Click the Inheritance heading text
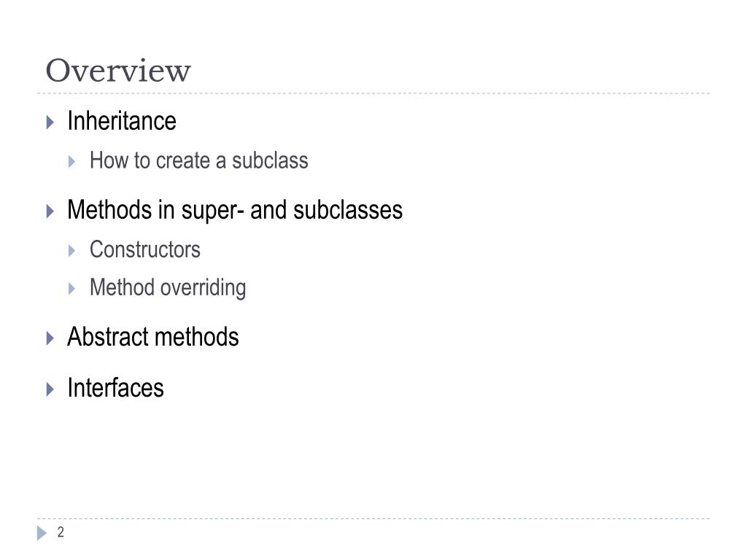The width and height of the screenshot is (747, 560). [x=122, y=120]
